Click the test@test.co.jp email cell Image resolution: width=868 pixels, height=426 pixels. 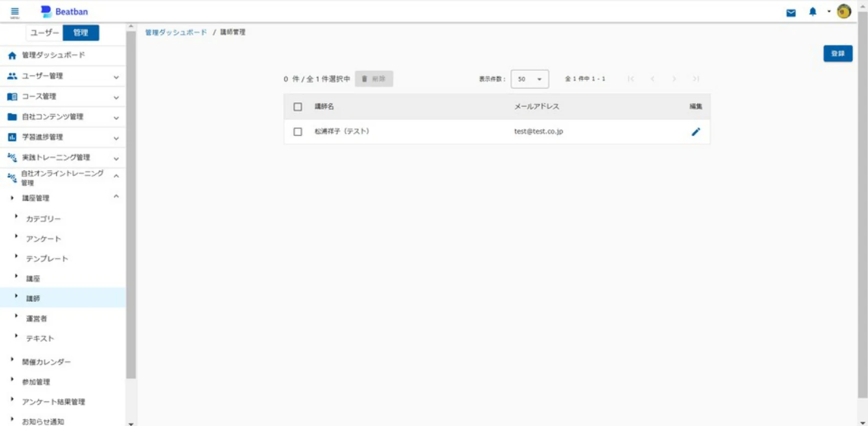[x=539, y=131]
